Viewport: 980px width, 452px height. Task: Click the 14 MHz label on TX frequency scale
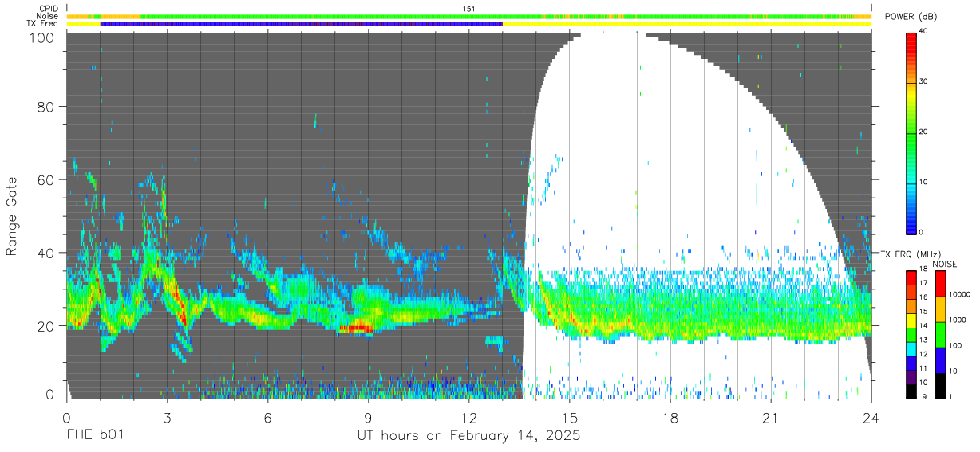click(924, 325)
